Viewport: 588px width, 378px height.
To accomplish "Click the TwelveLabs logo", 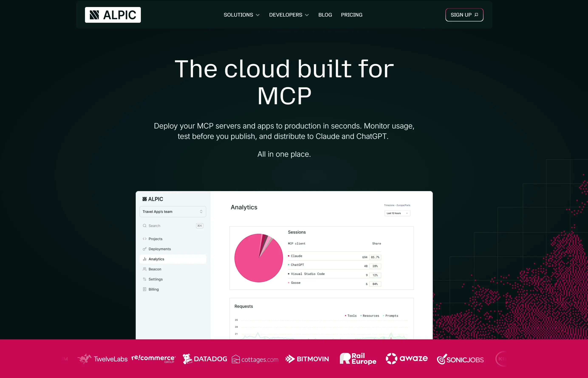I will 102,359.
